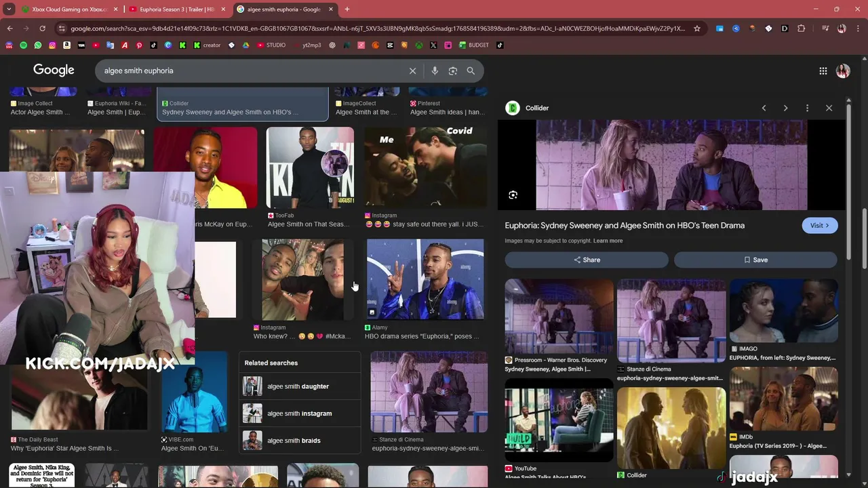Open related search algee smith braids
Image resolution: width=868 pixels, height=488 pixels.
coord(299,441)
